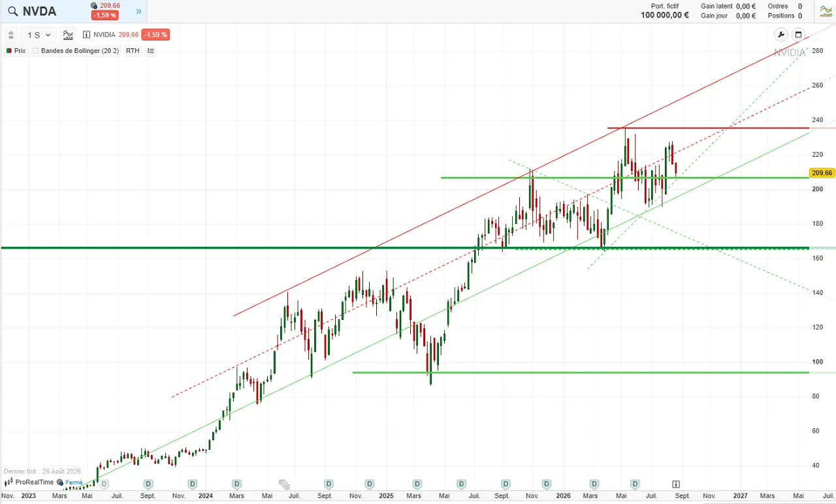Click the stock split marker before Juil. 2024
This screenshot has width=836, height=504.
[x=283, y=484]
